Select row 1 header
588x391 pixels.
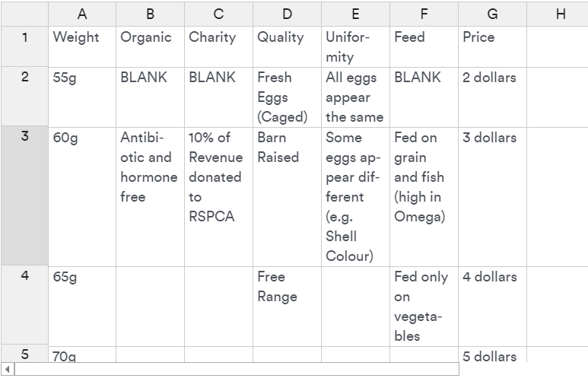(24, 46)
